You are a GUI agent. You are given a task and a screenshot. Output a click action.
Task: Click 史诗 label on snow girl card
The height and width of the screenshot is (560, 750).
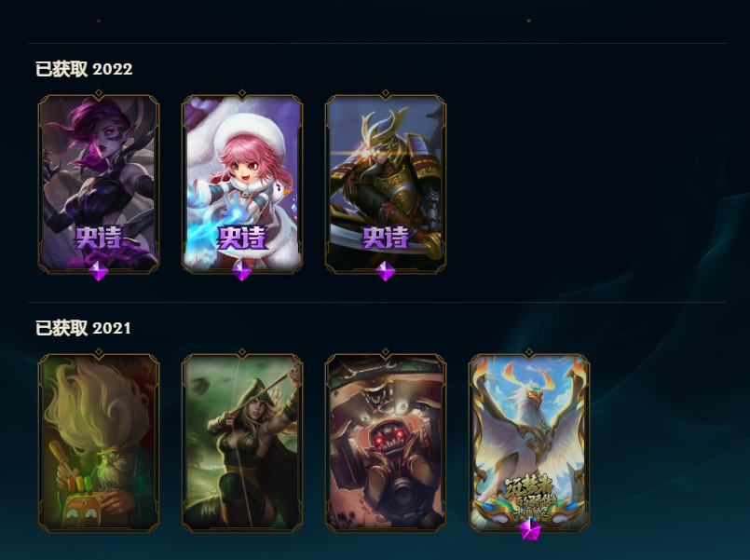point(241,238)
